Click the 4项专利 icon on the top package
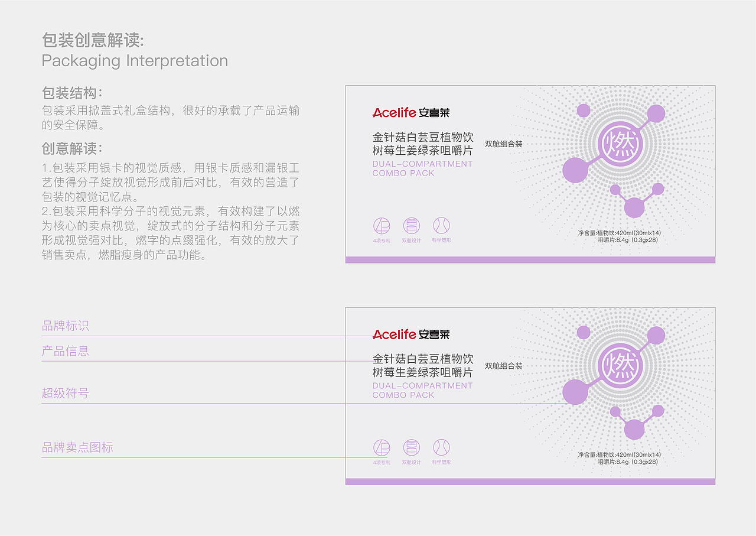Screen dimensions: 756x536 click(x=382, y=226)
